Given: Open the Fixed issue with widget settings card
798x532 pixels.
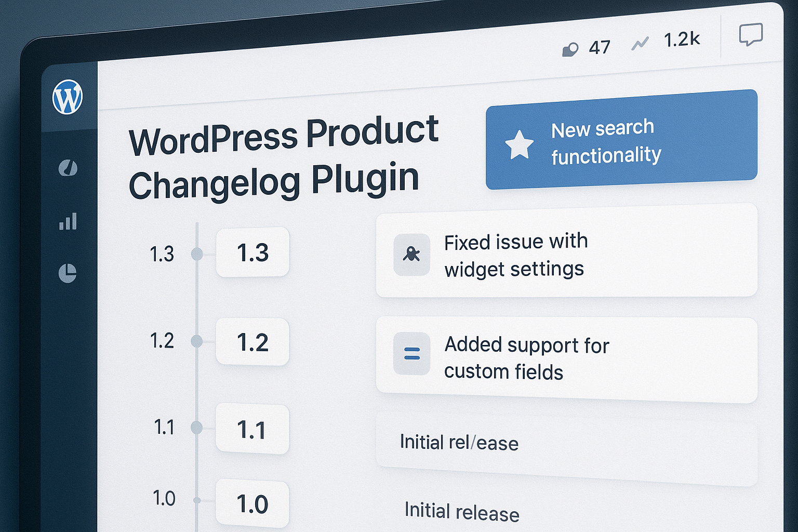Looking at the screenshot, I should tap(566, 250).
